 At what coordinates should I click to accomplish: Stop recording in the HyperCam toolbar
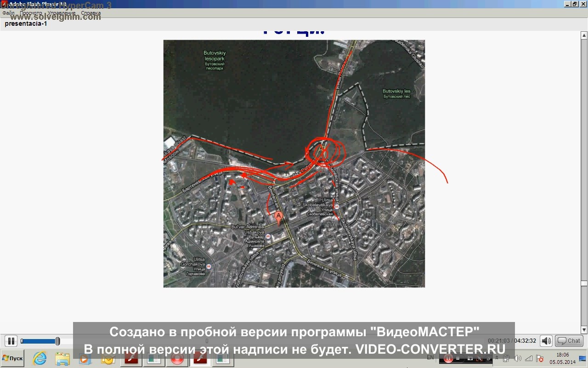coord(458,358)
